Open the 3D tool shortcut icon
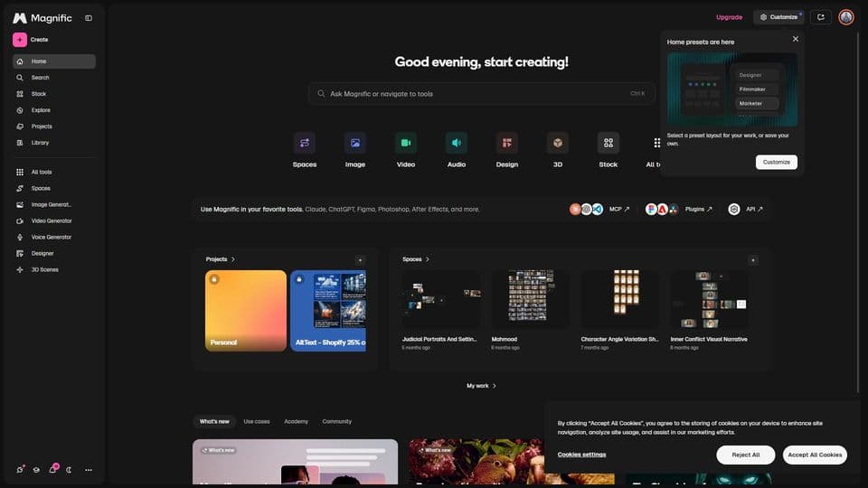 pos(558,143)
